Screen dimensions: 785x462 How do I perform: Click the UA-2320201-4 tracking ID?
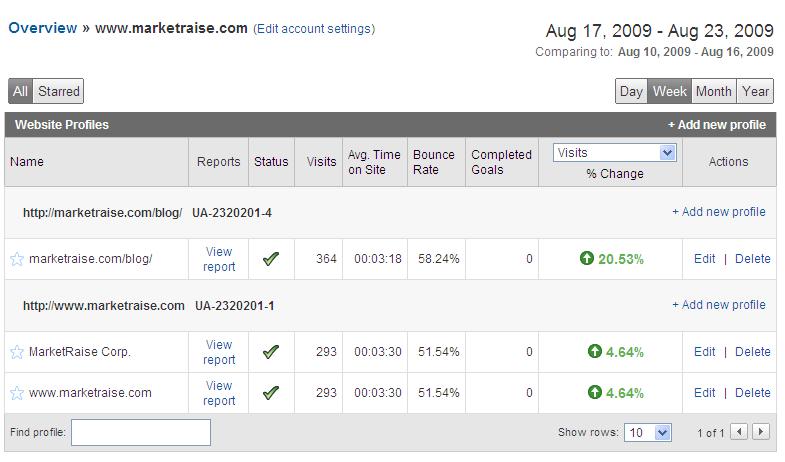point(232,213)
